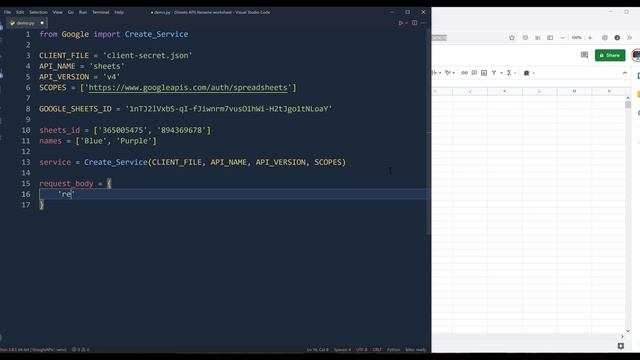640x360 pixels.
Task: Click the dark round extension icon
Action: [617, 38]
